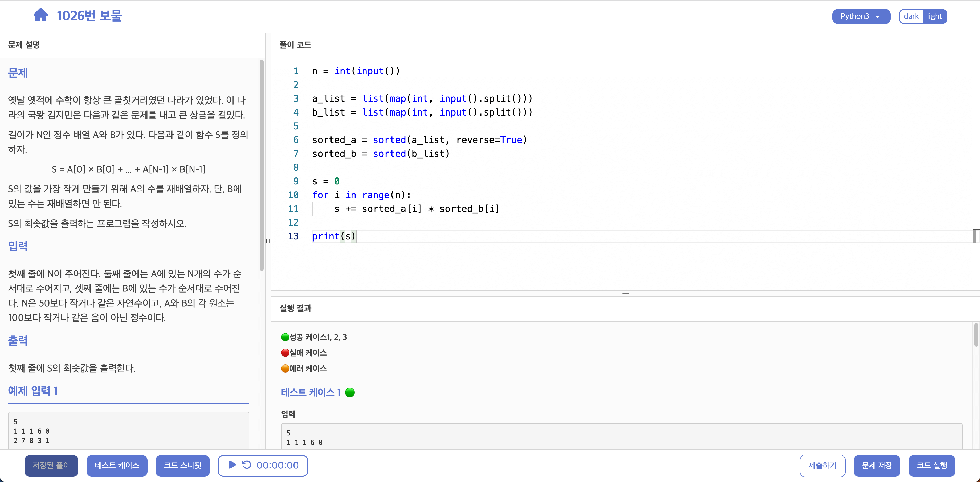Click vertical panel divider handle
This screenshot has height=482, width=980.
(268, 241)
